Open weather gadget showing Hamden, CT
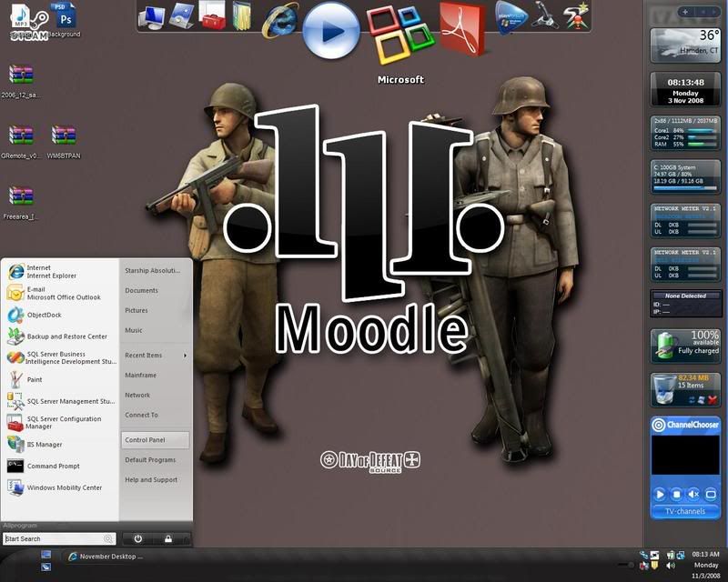 (x=686, y=45)
